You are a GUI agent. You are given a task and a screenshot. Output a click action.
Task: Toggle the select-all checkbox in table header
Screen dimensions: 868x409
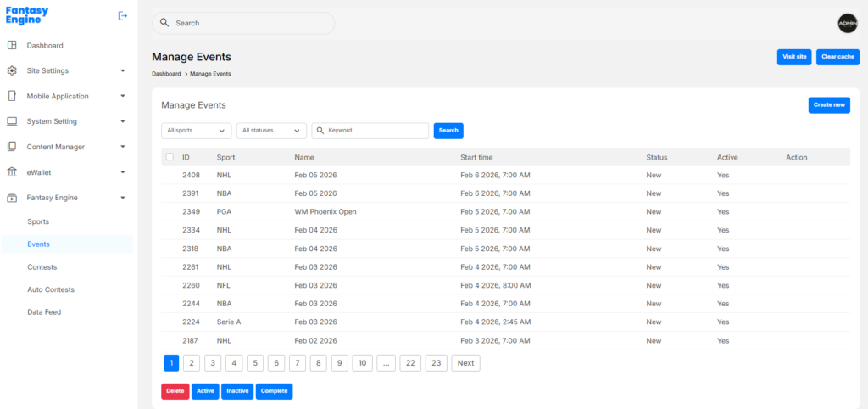170,157
